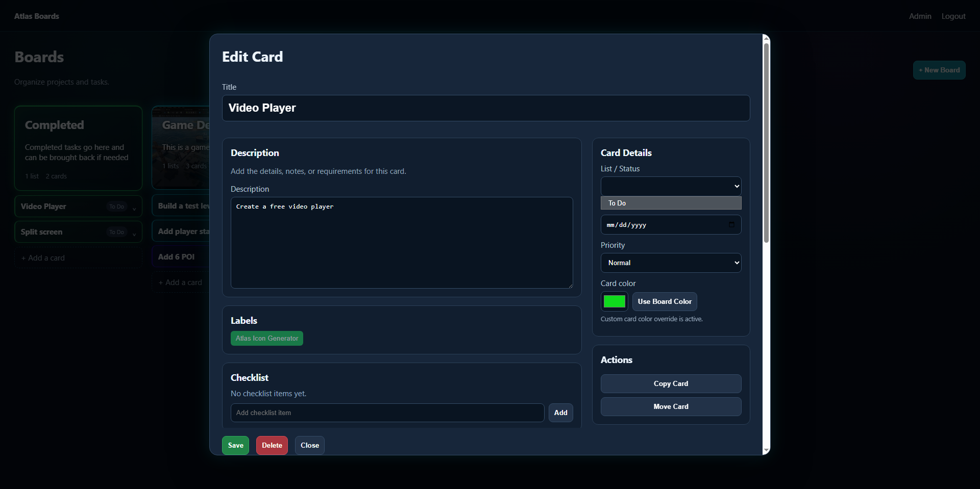Image resolution: width=980 pixels, height=489 pixels.
Task: Add a card under the Game board
Action: [181, 282]
